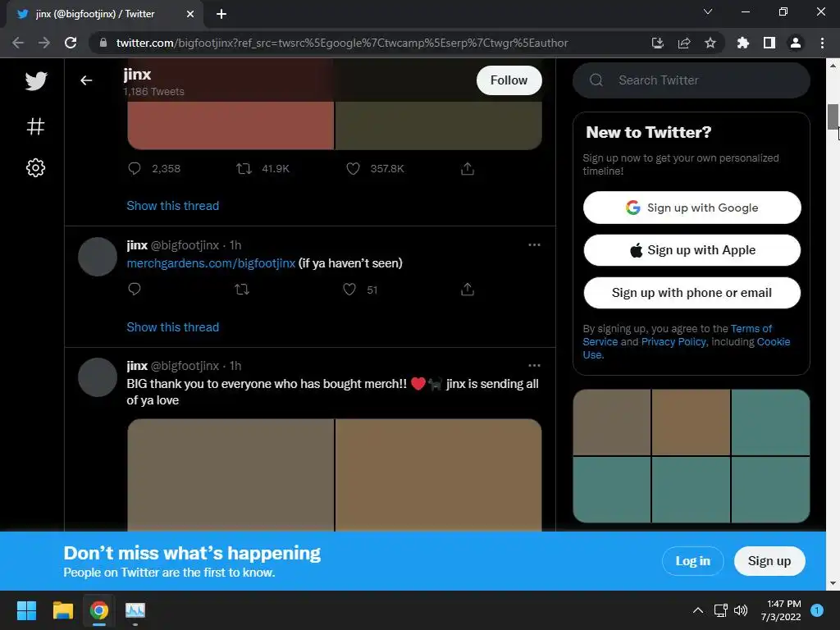Click the install/download page icon in address bar
Screen dimensions: 840x630
tap(658, 43)
